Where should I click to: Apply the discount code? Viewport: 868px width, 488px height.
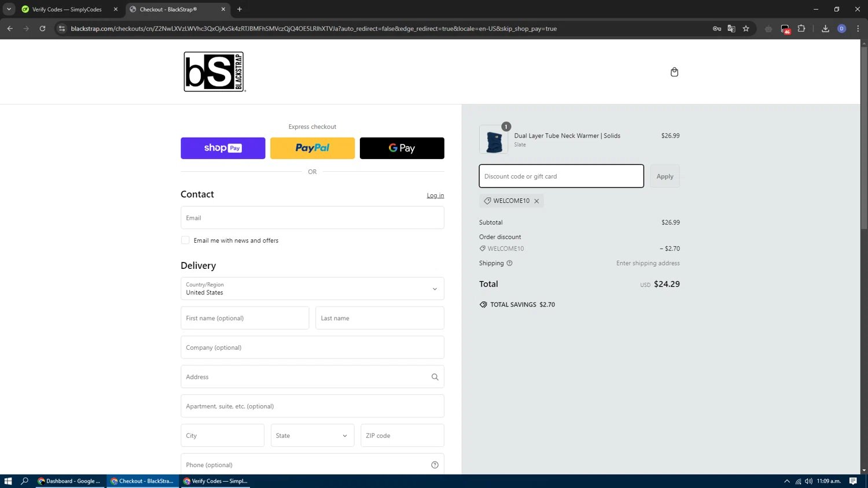(x=665, y=176)
